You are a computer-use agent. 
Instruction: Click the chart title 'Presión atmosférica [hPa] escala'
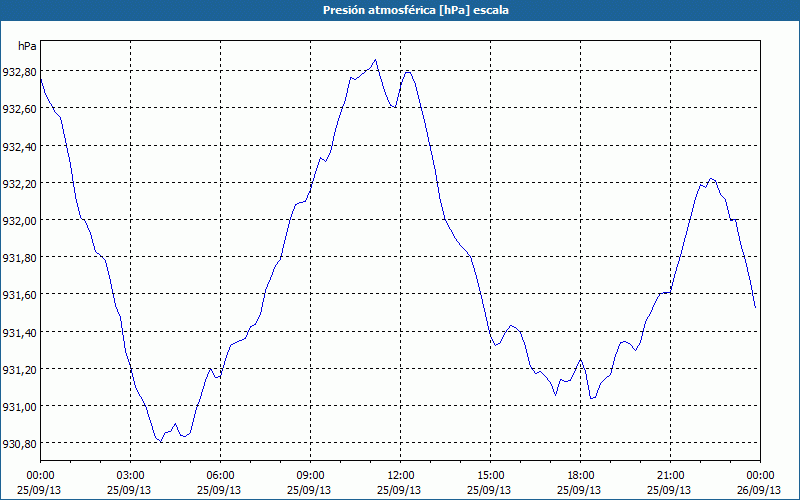click(415, 10)
